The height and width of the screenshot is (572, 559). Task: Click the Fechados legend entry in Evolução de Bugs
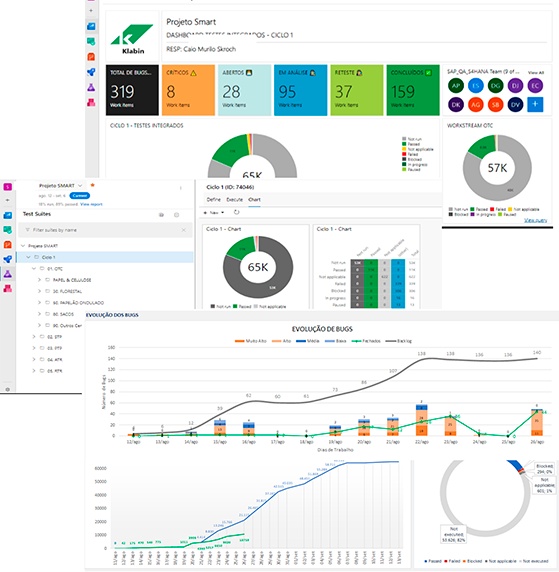(366, 341)
